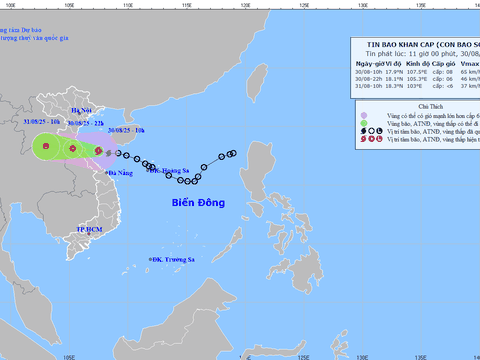Click the easternmost black track circle
480x360 pixels.
tap(233, 153)
